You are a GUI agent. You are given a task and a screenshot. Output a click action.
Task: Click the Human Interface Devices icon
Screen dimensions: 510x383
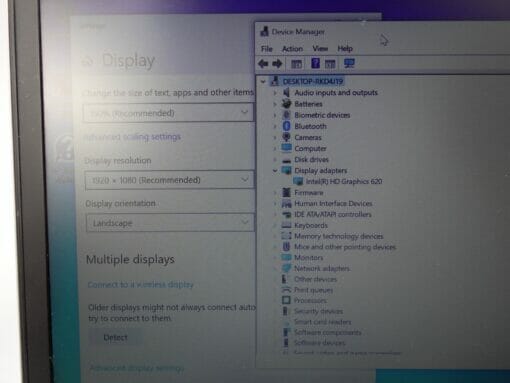[286, 203]
